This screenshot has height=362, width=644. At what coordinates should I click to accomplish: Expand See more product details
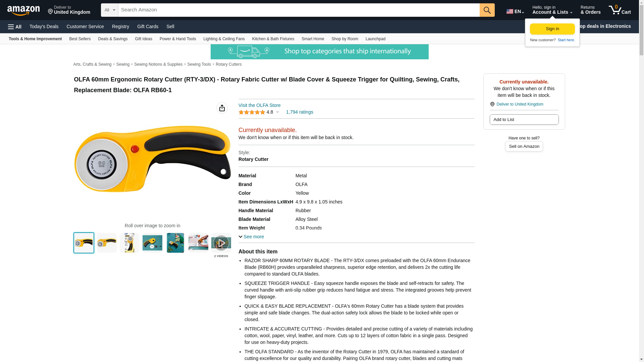pos(251,237)
